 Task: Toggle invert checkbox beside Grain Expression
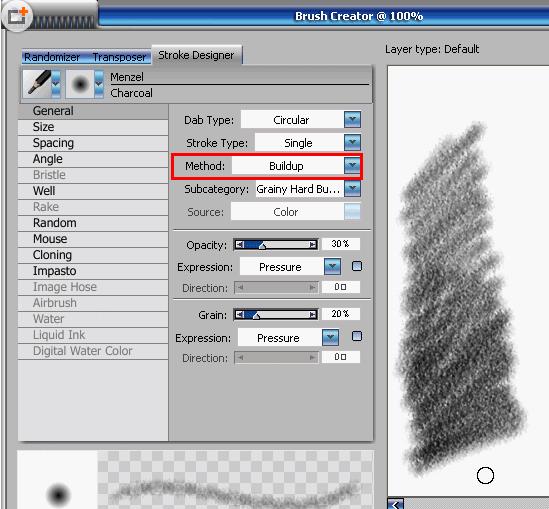[357, 336]
